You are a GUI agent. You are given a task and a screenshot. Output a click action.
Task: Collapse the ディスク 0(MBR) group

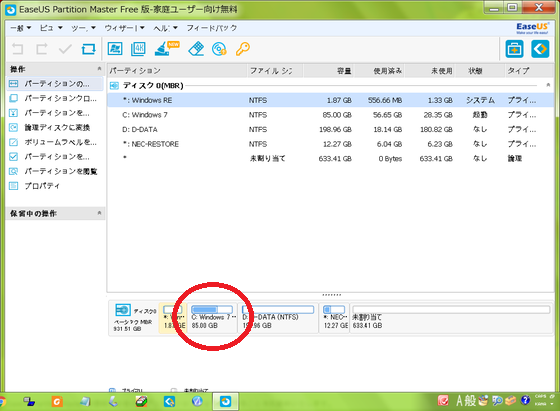548,85
